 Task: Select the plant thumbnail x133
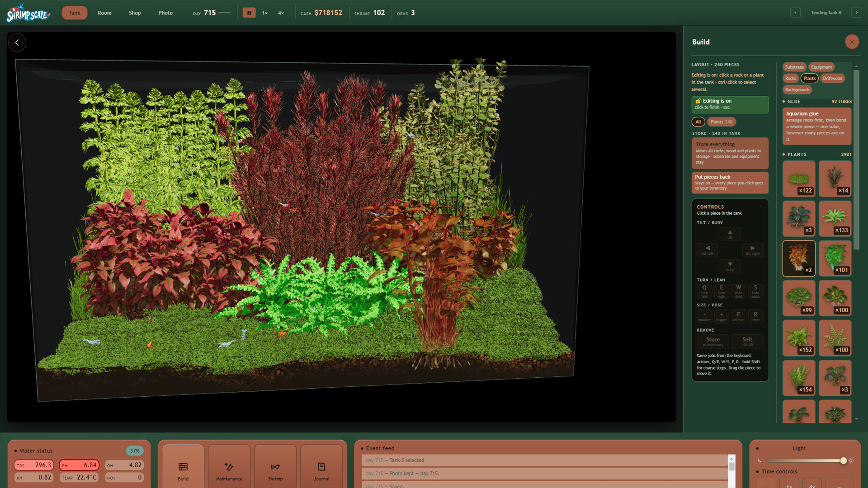click(835, 219)
